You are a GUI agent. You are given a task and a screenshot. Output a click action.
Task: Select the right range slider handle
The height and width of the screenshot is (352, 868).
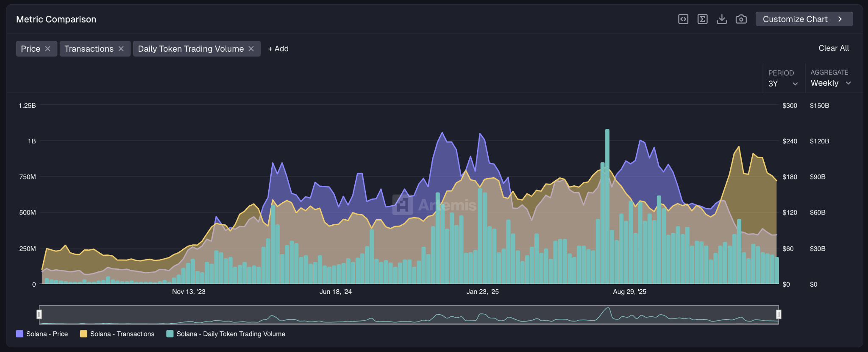click(779, 314)
